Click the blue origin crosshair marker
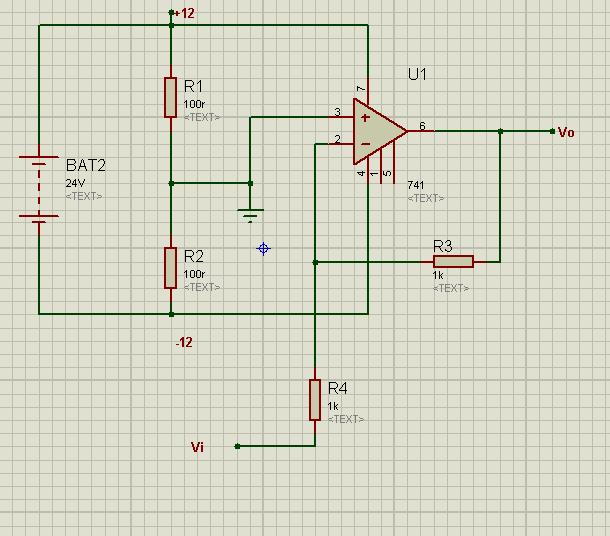 [x=264, y=248]
